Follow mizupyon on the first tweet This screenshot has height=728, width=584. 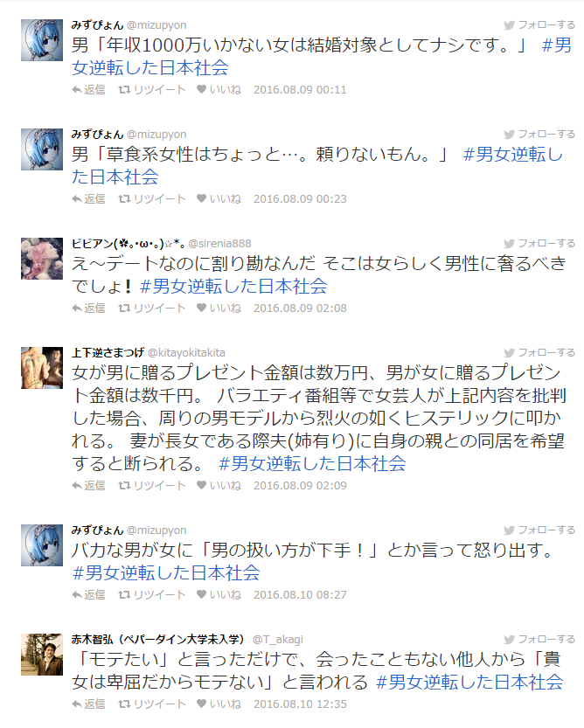click(540, 24)
